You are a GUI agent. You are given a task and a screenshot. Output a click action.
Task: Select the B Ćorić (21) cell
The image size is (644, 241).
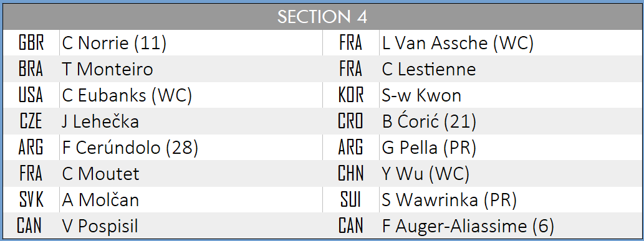(x=510, y=121)
